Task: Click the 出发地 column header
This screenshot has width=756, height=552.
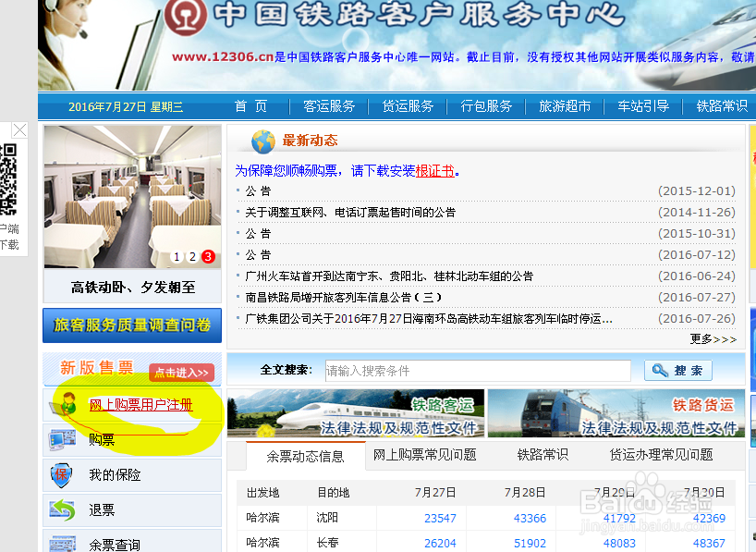Action: tap(262, 493)
